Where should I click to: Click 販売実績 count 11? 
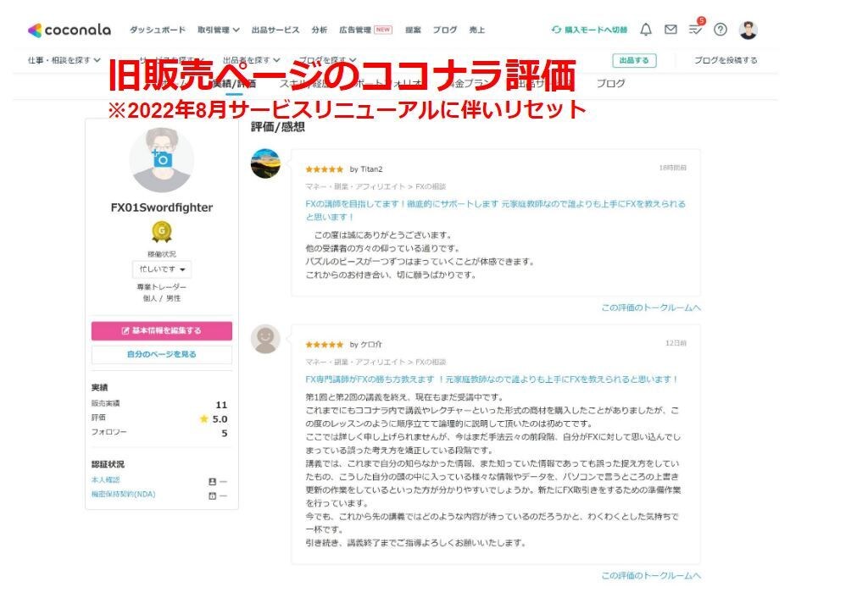click(x=221, y=405)
